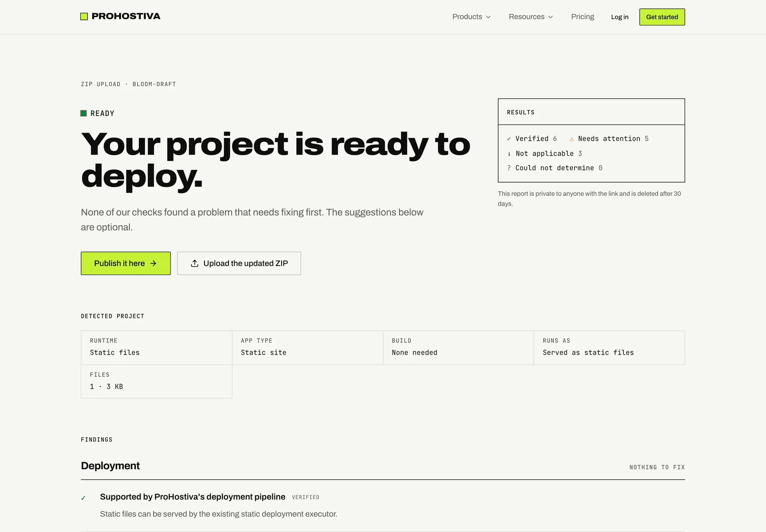
Task: Click the 'DETECTED PROJECT' section label
Action: [113, 316]
